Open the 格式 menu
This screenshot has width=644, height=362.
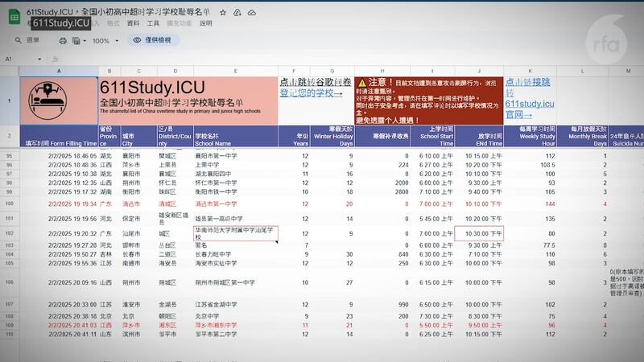[114, 23]
